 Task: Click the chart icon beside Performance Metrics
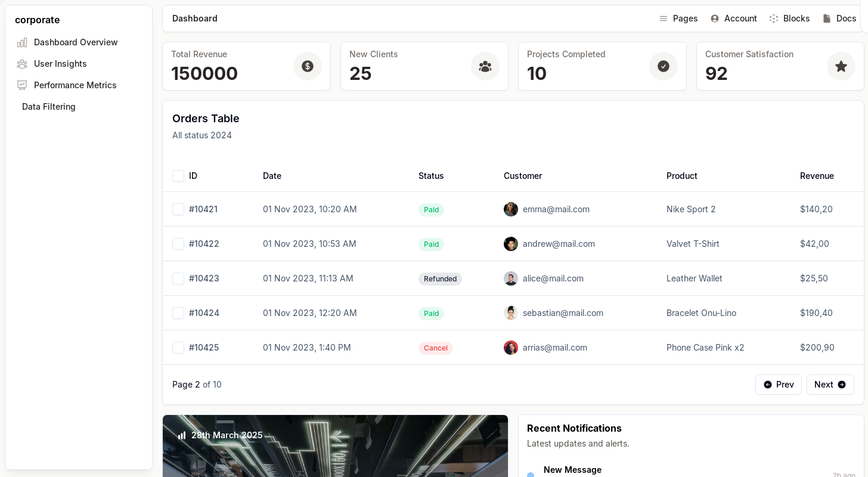pyautogui.click(x=22, y=85)
